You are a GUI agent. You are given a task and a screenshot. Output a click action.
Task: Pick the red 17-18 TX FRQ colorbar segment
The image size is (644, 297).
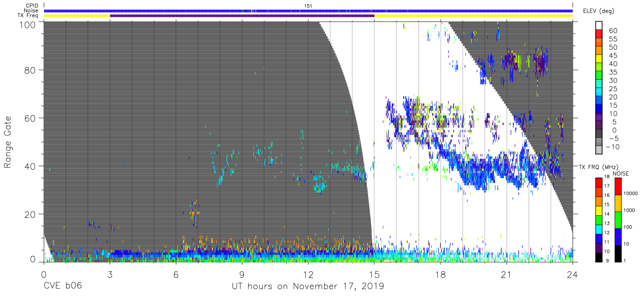click(599, 183)
